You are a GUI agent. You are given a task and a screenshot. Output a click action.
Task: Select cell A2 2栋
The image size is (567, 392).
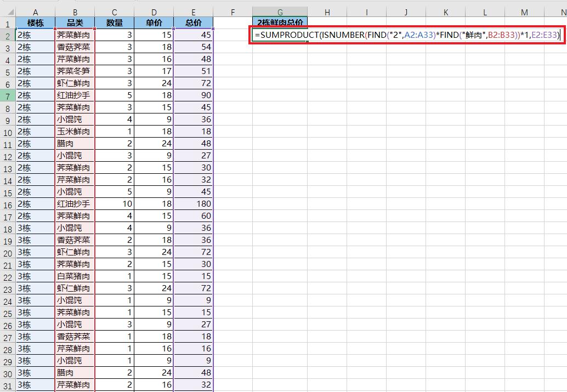36,35
